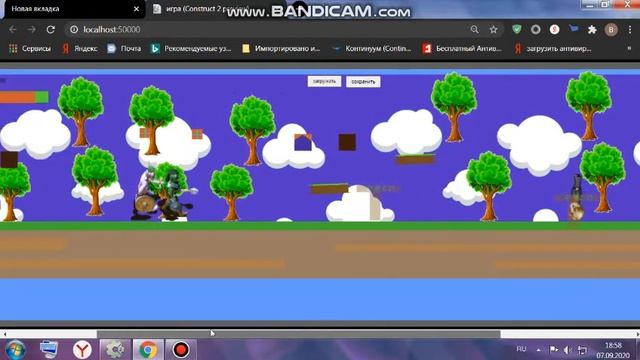Open the Chrome profile avatar
The height and width of the screenshot is (360, 640).
click(611, 29)
